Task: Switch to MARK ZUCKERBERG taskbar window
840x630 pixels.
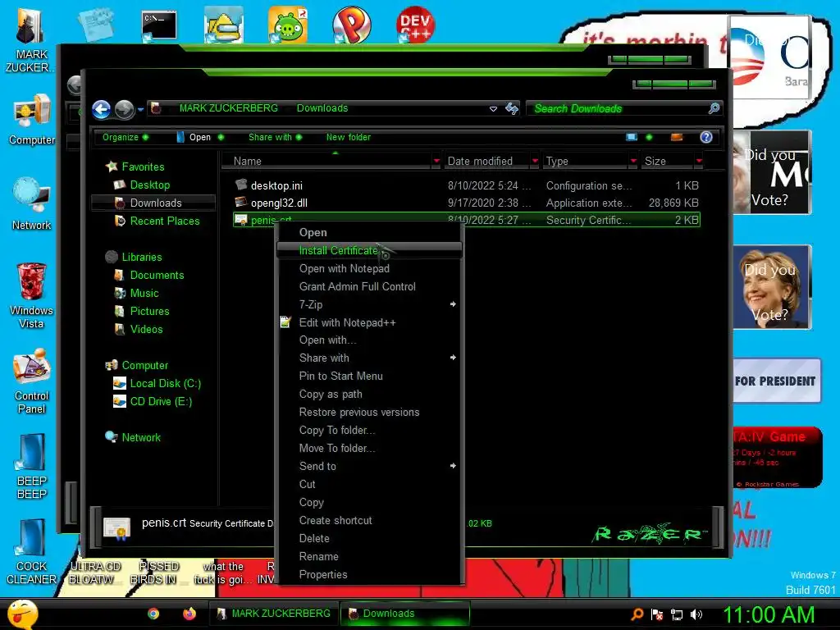Action: tap(273, 614)
